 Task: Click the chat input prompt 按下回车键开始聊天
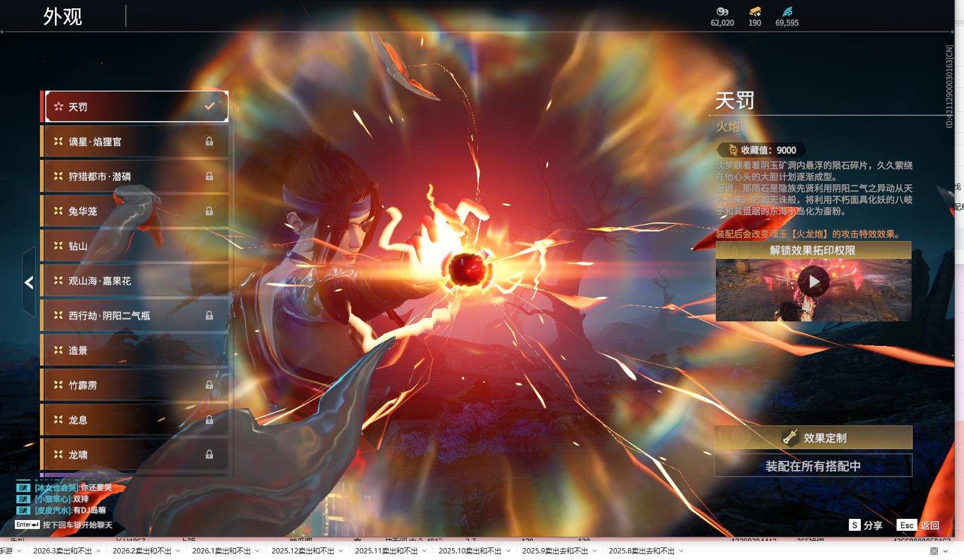click(x=78, y=525)
